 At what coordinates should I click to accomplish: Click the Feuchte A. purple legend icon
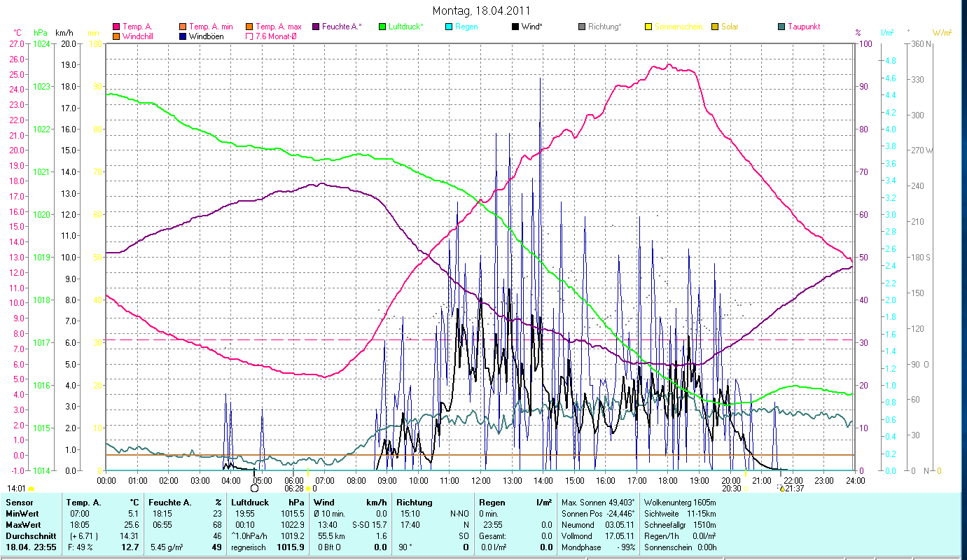316,27
